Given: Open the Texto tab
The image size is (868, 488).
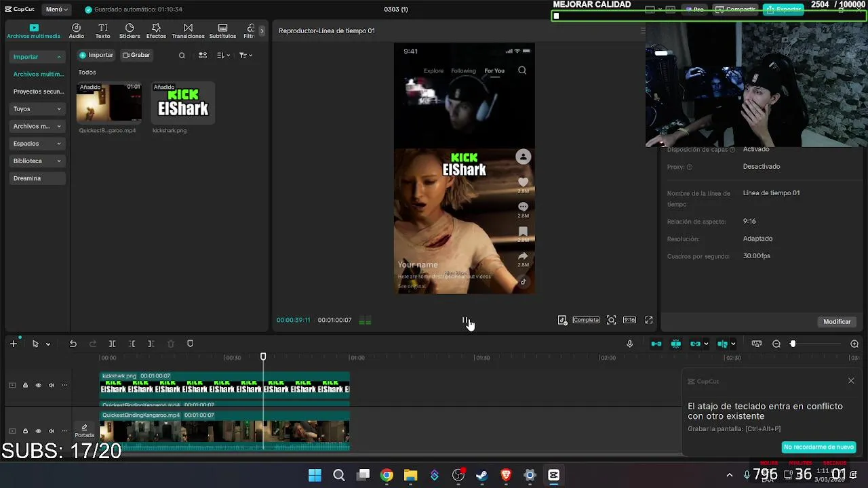Looking at the screenshot, I should point(102,31).
